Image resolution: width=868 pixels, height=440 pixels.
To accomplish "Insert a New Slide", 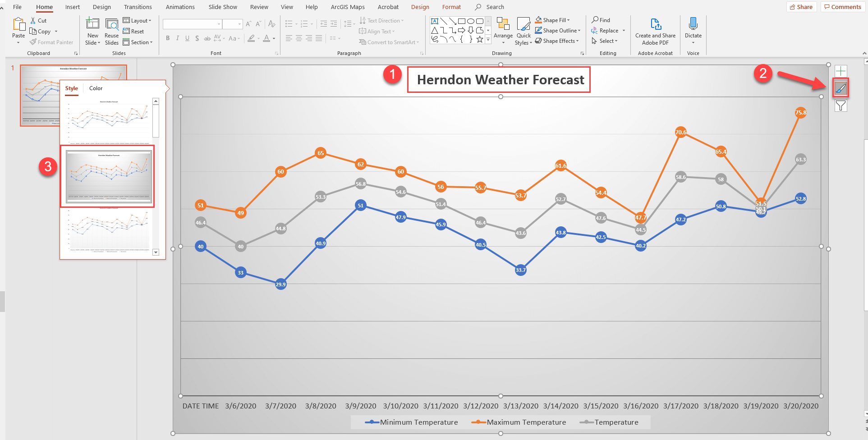I will pyautogui.click(x=92, y=27).
